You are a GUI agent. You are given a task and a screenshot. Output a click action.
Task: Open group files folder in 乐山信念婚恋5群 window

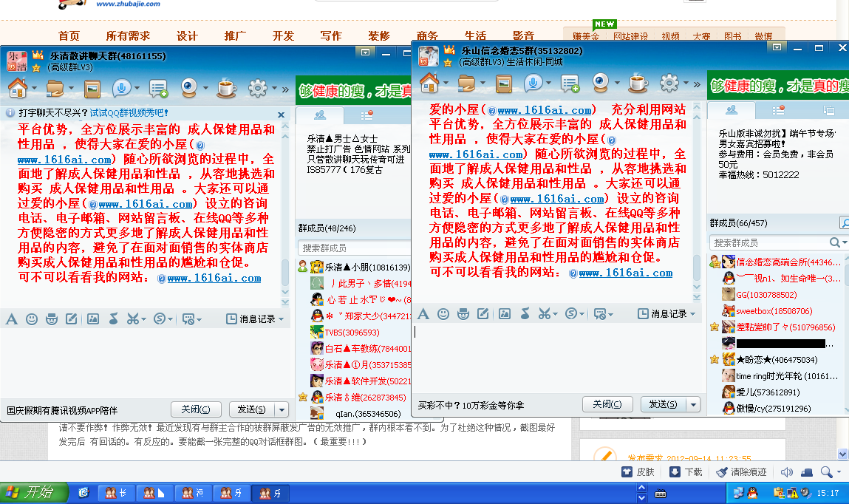[467, 83]
